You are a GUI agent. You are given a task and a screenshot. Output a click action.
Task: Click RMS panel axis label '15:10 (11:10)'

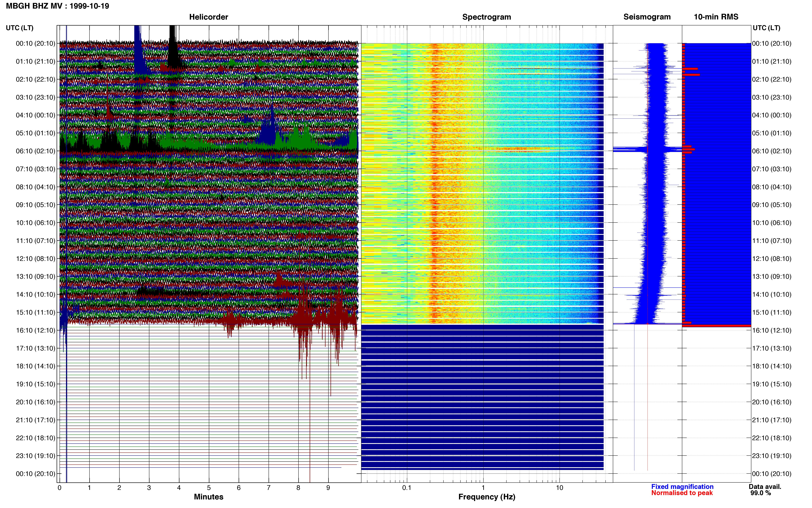[x=772, y=313]
